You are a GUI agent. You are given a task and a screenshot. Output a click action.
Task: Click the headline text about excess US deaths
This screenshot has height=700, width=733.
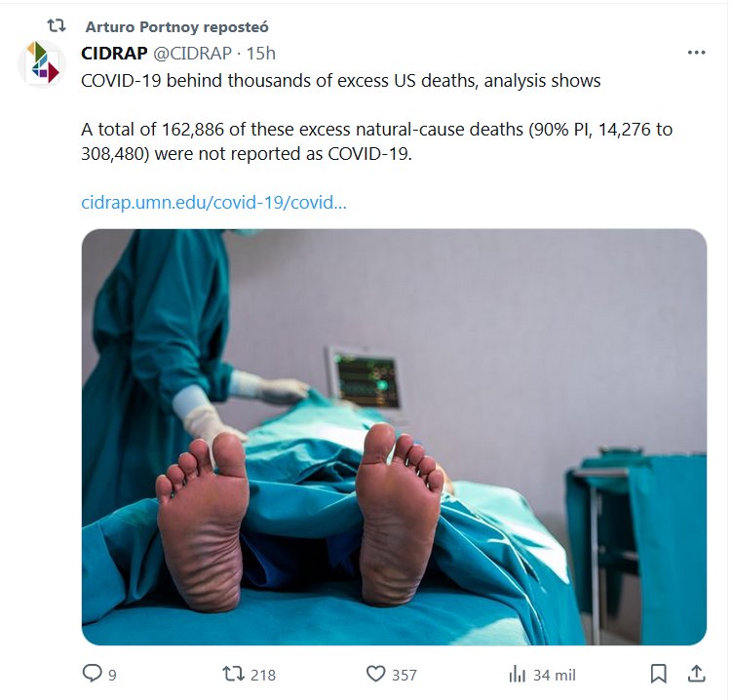(x=340, y=80)
